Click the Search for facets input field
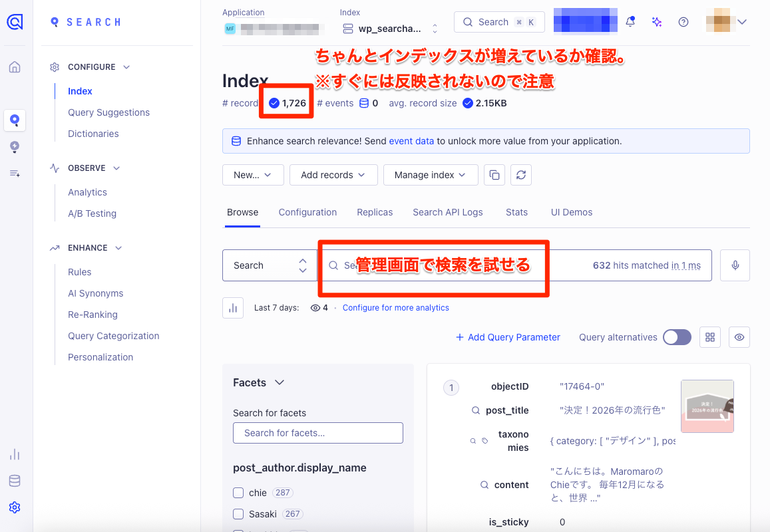The height and width of the screenshot is (532, 770). pyautogui.click(x=318, y=433)
